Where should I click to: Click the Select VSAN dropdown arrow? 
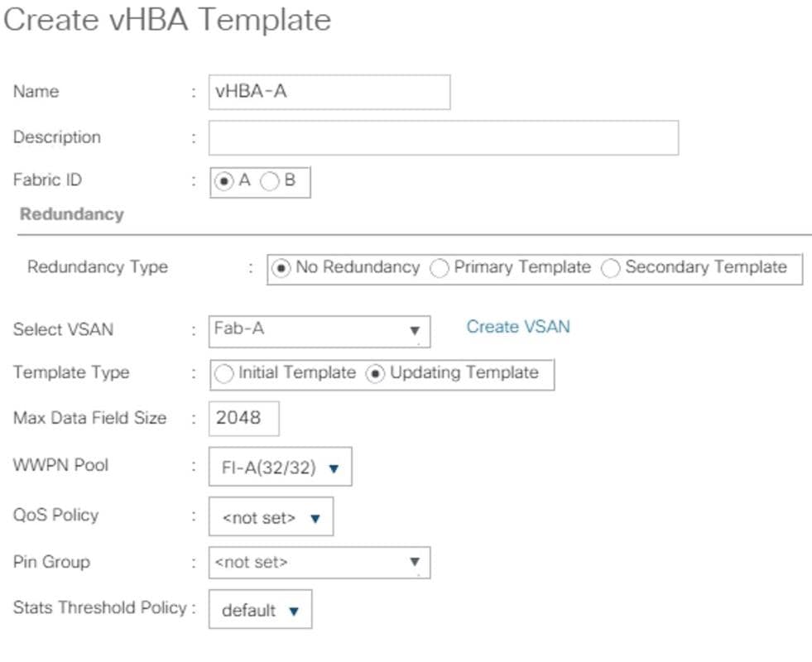415,331
